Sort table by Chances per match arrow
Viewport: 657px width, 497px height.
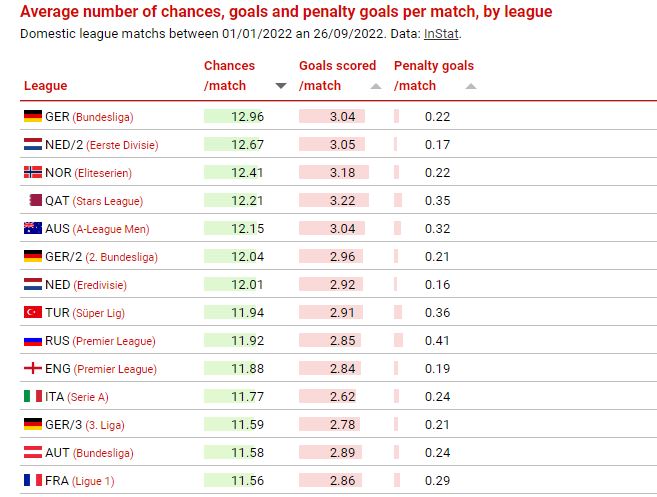(281, 86)
